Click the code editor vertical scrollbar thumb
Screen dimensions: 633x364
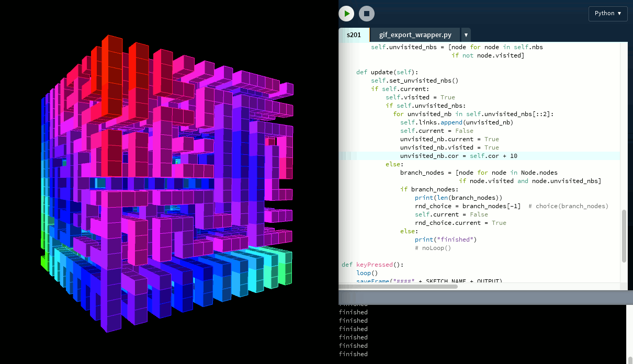tap(624, 235)
